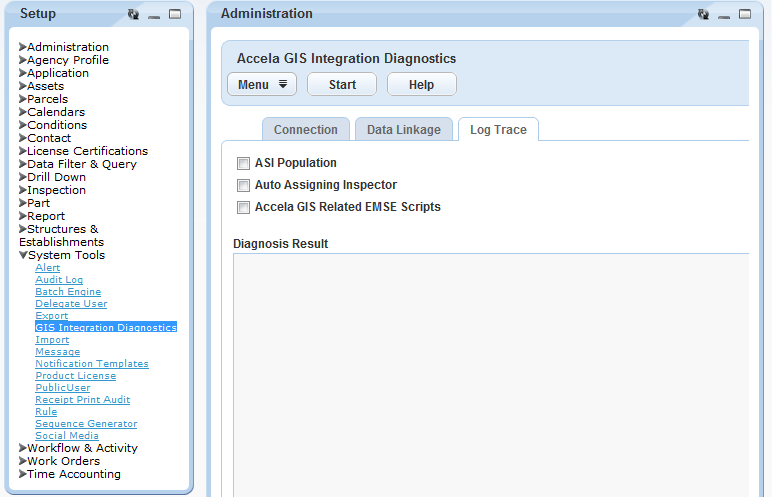Minimize the Setup panel
The width and height of the screenshot is (772, 497).
(x=154, y=15)
